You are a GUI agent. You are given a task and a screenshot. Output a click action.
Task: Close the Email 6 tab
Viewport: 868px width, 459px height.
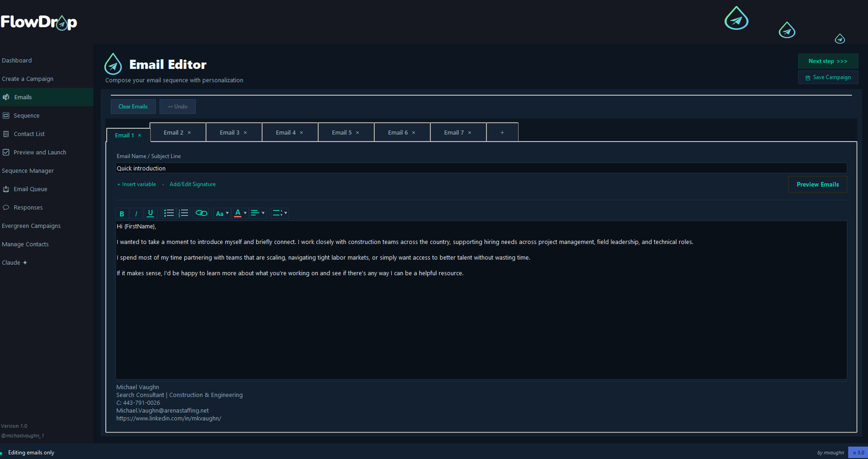(x=414, y=133)
